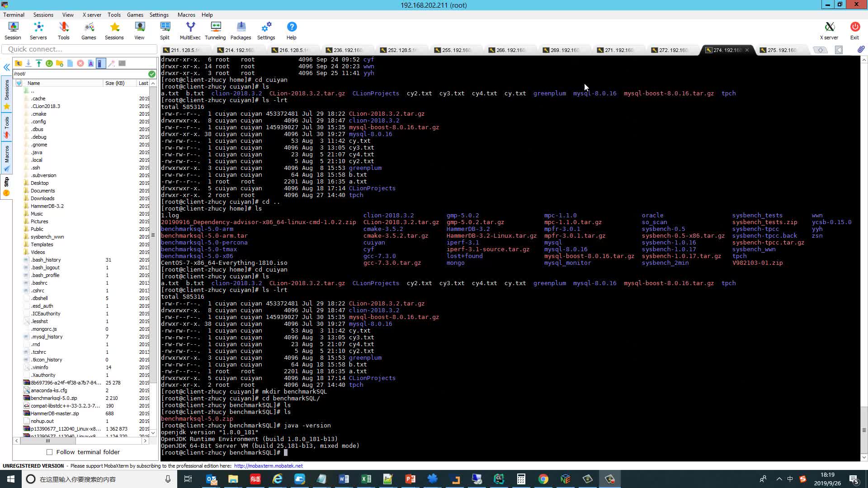Screen dimensions: 868x488
Task: Toggle hidden files display button in SFTP toolbar
Action: 101,63
